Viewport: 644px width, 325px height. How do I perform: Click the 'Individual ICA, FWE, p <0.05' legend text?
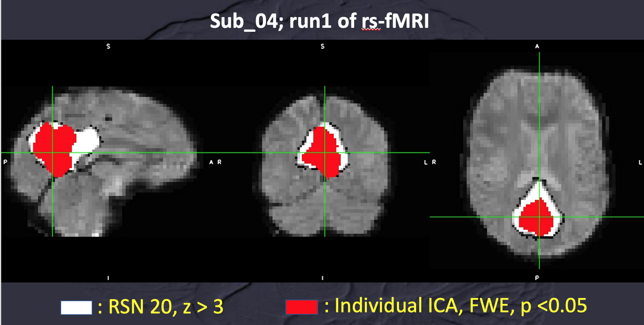point(461,306)
